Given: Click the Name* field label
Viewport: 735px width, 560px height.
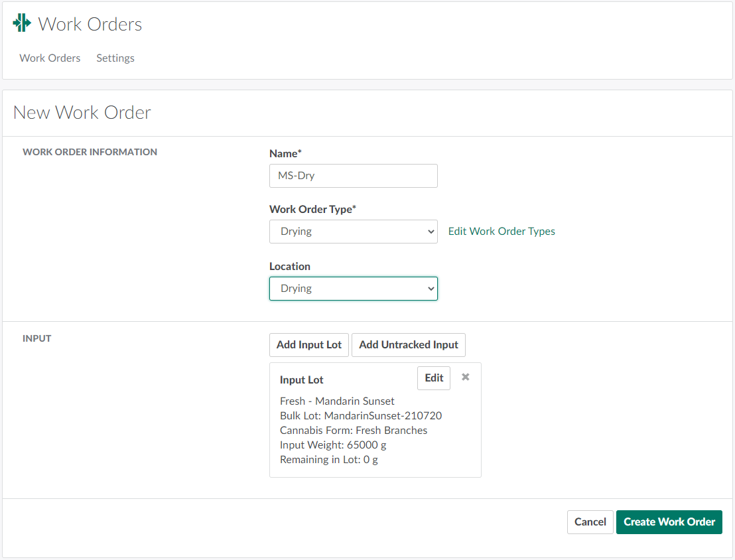Looking at the screenshot, I should (x=285, y=153).
